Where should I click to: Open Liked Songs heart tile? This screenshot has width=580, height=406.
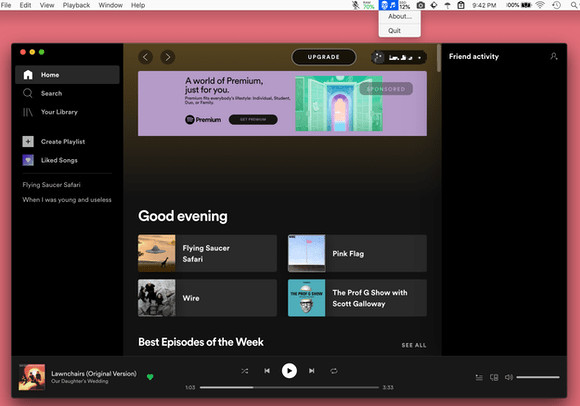pos(28,160)
